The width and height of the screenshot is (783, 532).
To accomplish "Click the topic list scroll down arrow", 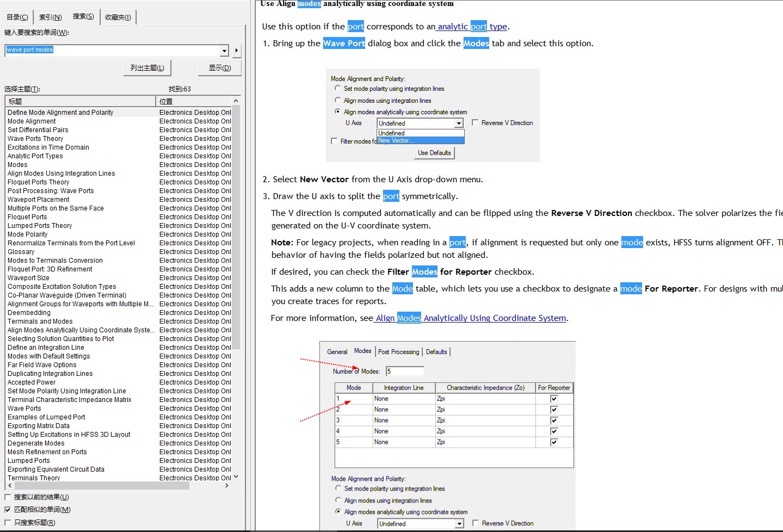I will 236,477.
